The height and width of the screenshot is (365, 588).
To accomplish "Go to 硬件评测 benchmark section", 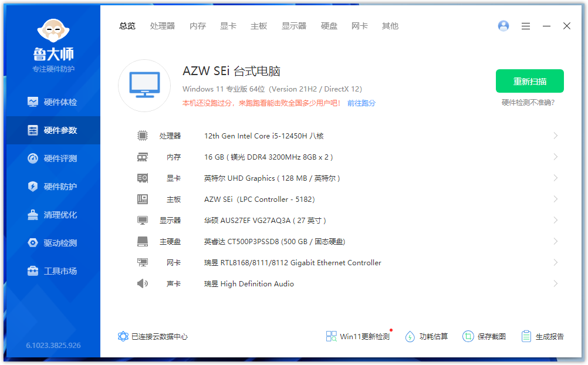I will 53,158.
